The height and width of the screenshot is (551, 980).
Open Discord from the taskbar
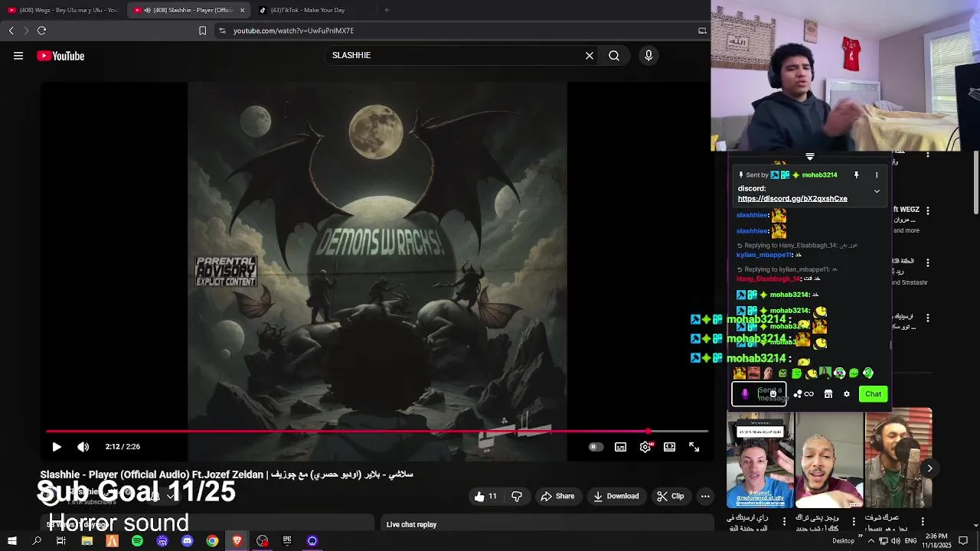[188, 541]
